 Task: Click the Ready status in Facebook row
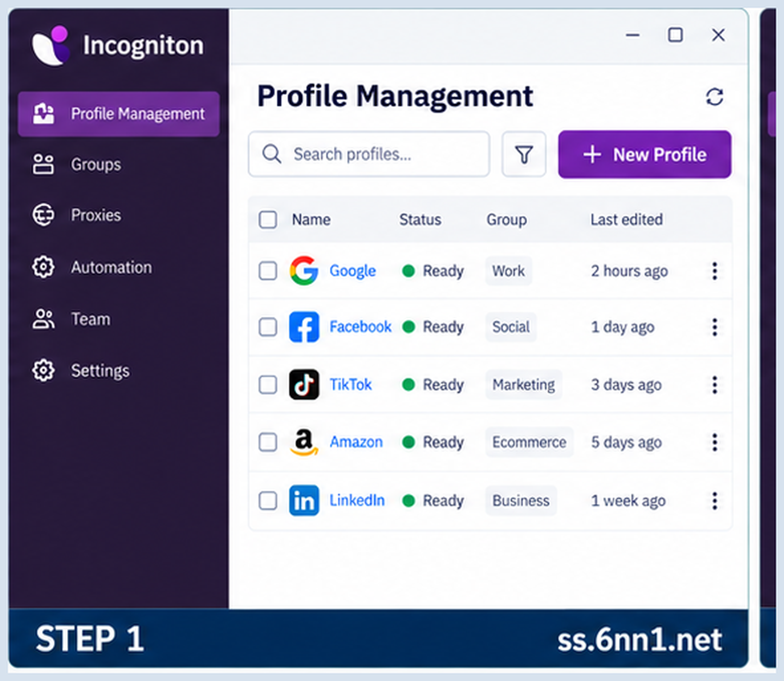coord(433,327)
